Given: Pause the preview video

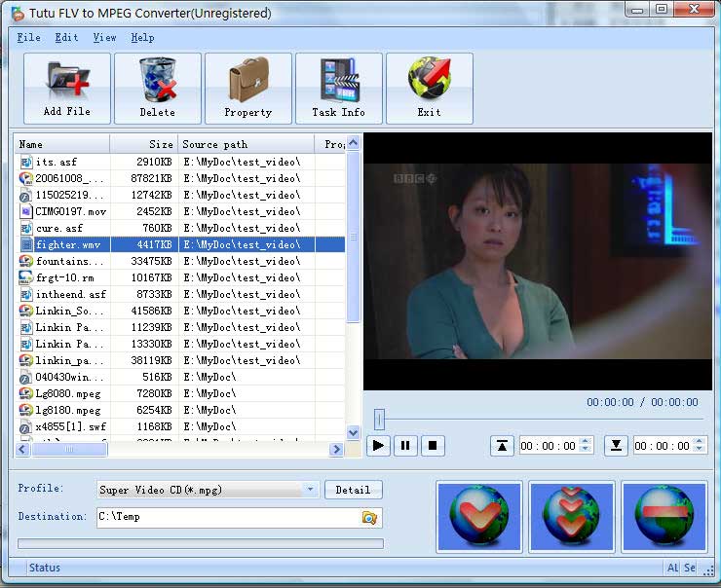Looking at the screenshot, I should coord(405,446).
